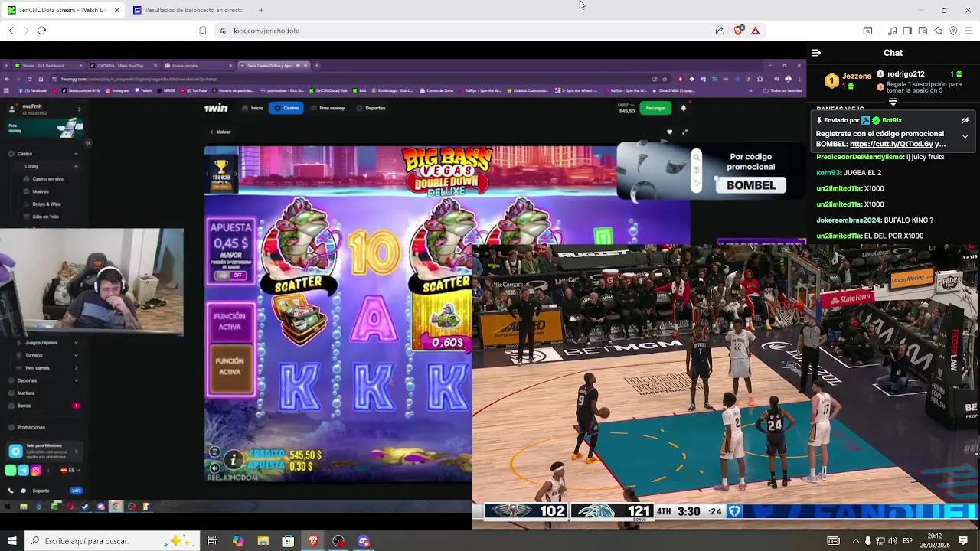
Task: Click username korn93 in chat
Action: [828, 173]
